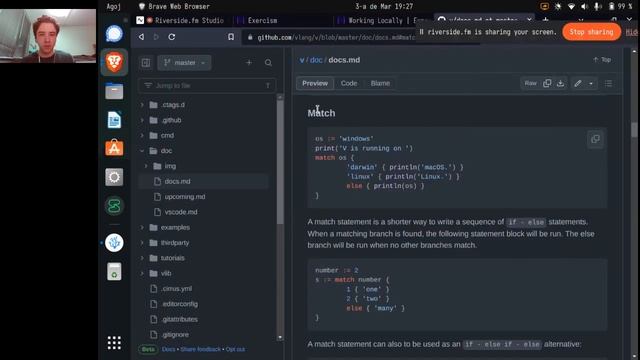
Task: Click the add file plus icon
Action: [249, 63]
